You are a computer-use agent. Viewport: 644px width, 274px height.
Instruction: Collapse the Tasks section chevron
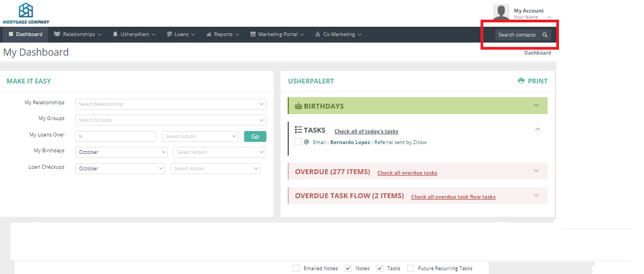[537, 129]
